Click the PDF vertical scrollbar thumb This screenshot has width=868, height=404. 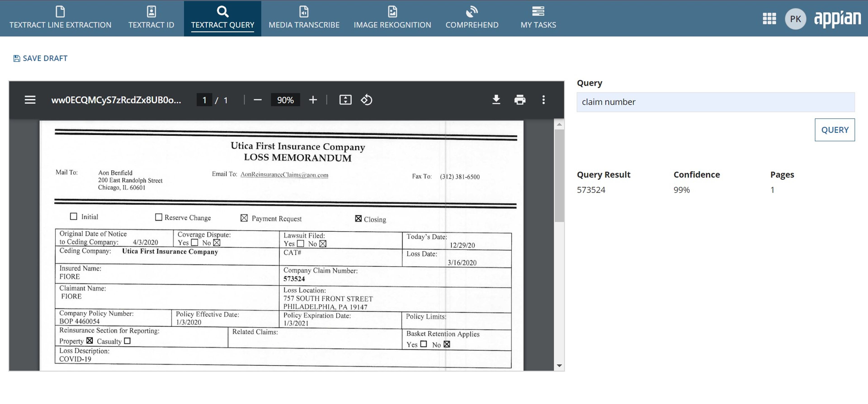tap(559, 175)
